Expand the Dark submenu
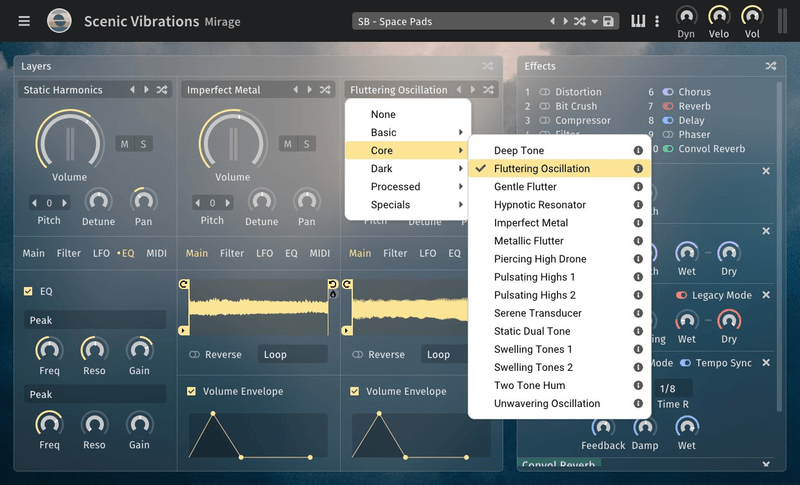Image resolution: width=800 pixels, height=485 pixels. (x=406, y=169)
